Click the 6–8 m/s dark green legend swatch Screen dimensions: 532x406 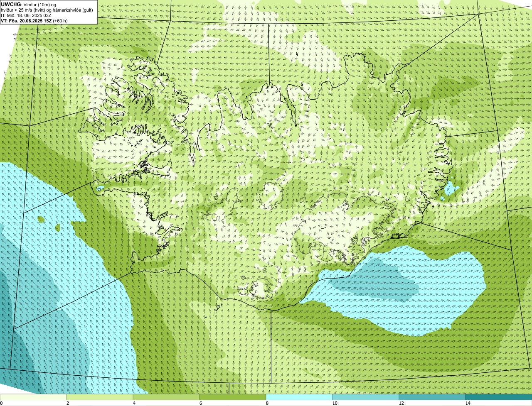point(233,397)
